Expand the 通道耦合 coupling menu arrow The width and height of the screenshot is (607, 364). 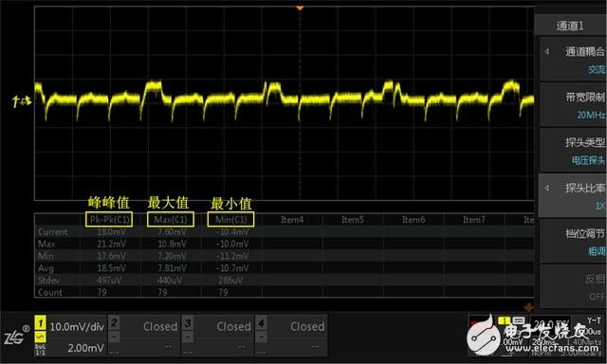(x=546, y=51)
